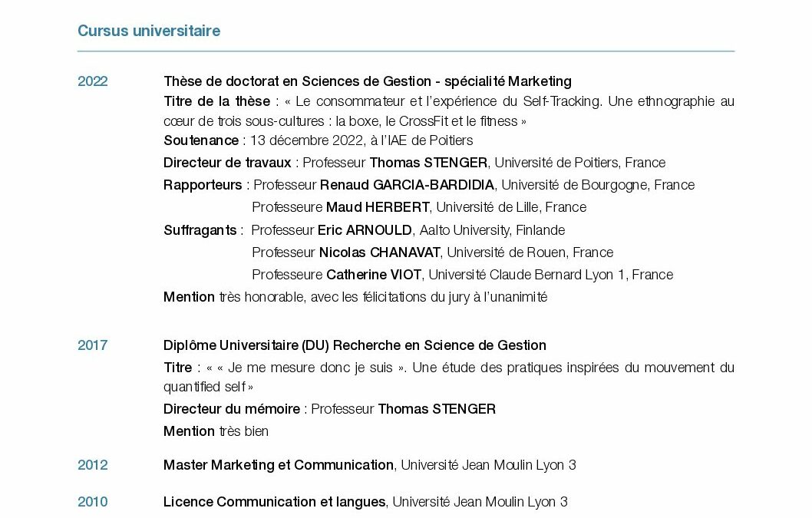
Task: Click the Licence Communication et langues text
Action: (275, 502)
